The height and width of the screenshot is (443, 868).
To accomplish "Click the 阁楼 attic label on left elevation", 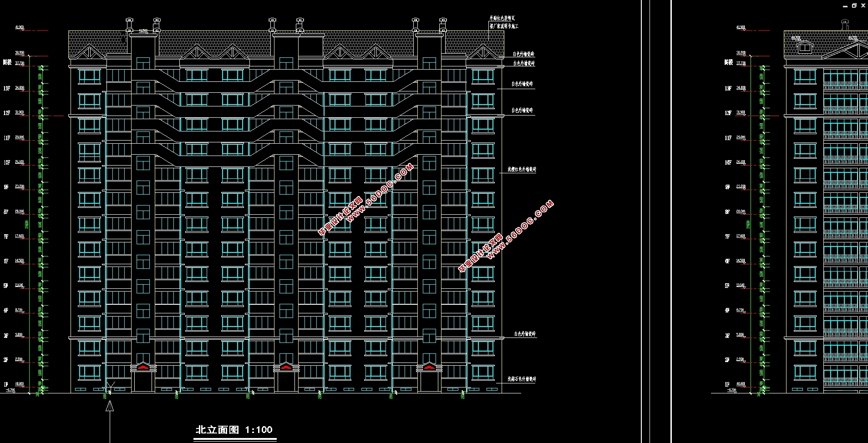I will click(7, 63).
